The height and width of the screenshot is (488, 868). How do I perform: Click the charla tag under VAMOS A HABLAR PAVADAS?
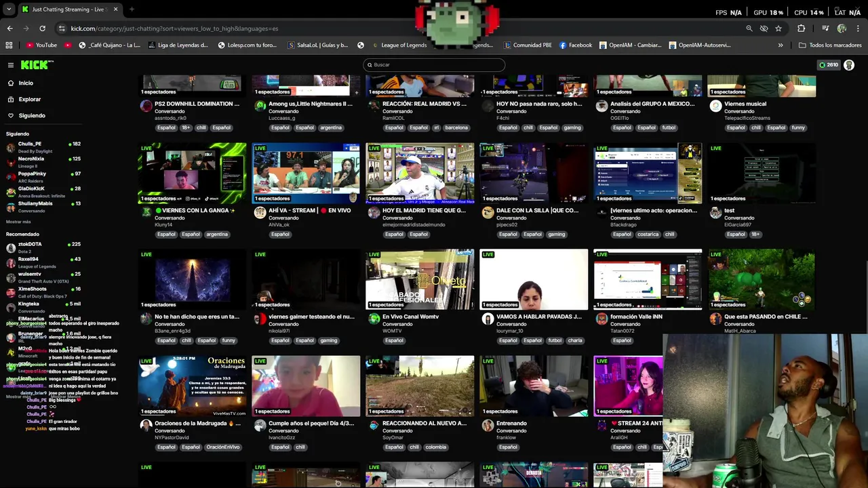[575, 340]
